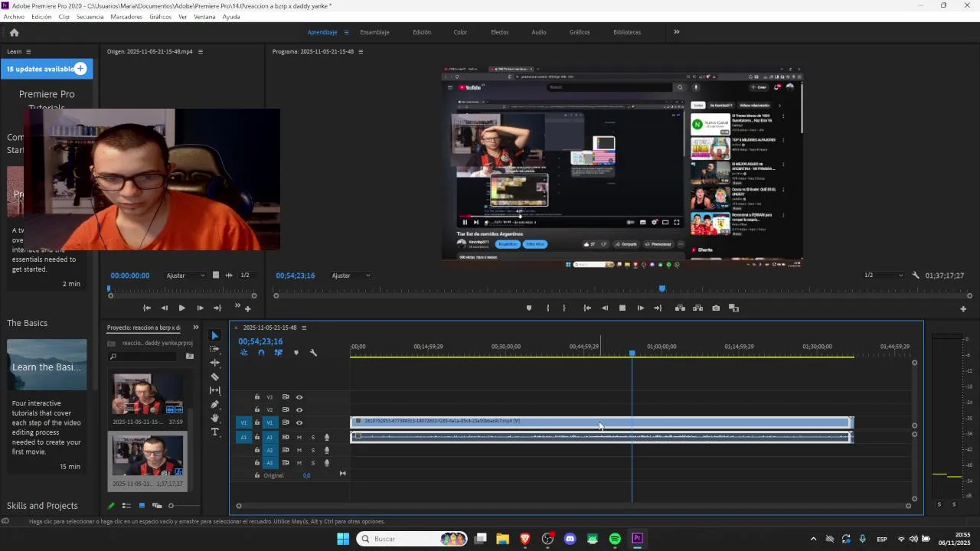Add a marker in the timeline header
This screenshot has height=551, width=980.
point(296,353)
